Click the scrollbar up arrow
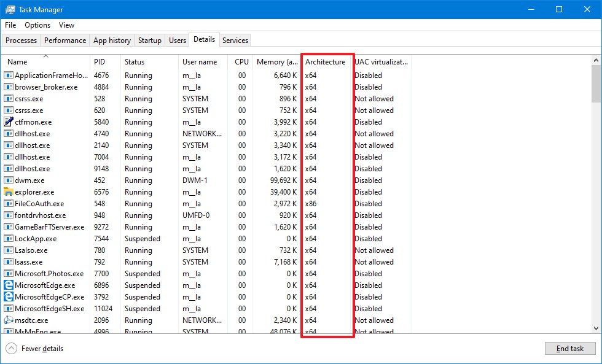 [x=596, y=60]
